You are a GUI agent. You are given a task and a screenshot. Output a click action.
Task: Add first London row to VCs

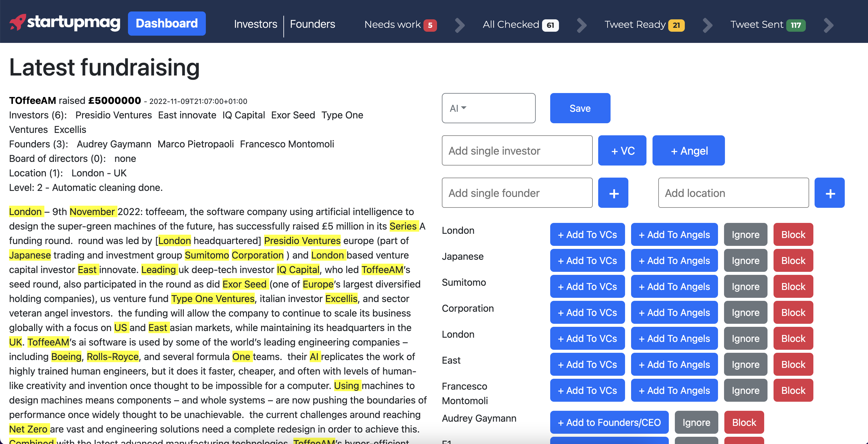pyautogui.click(x=587, y=235)
